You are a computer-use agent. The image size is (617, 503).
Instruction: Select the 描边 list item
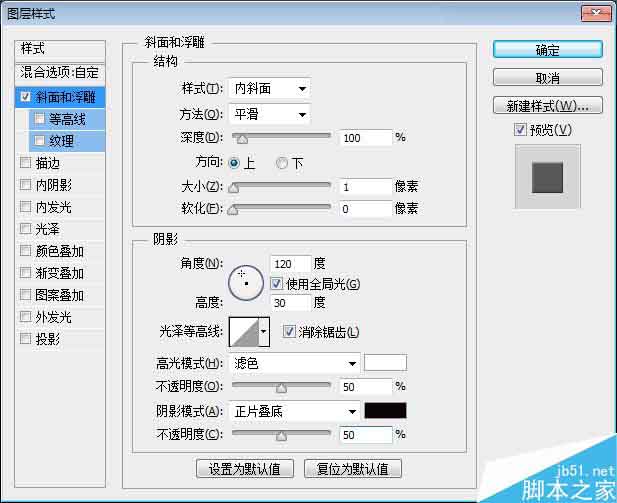[60, 163]
